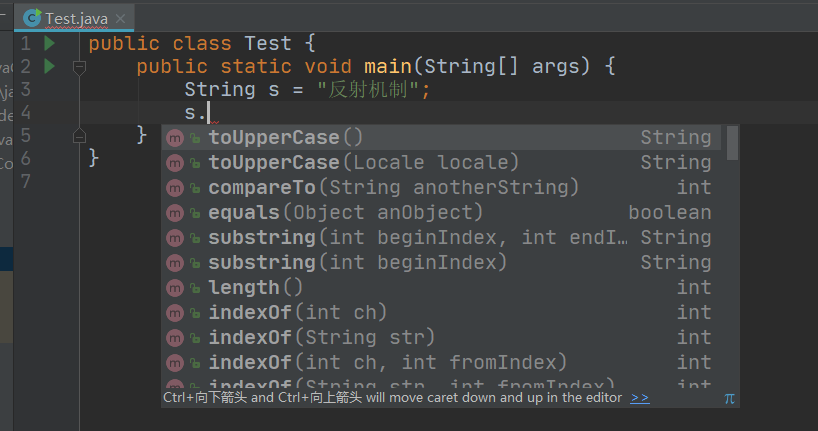Pick equals(Object anObject) from completion list
Viewport: 818px width, 431px height.
tap(441, 213)
